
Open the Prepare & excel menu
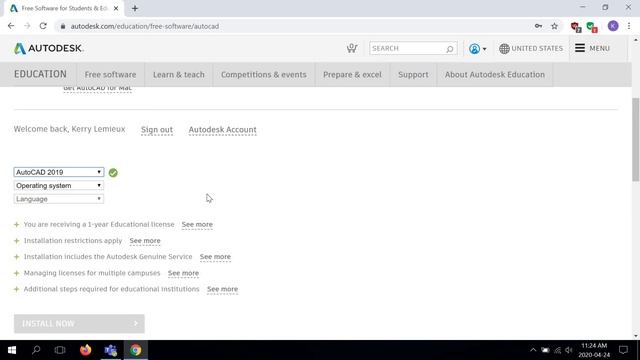[x=352, y=75]
